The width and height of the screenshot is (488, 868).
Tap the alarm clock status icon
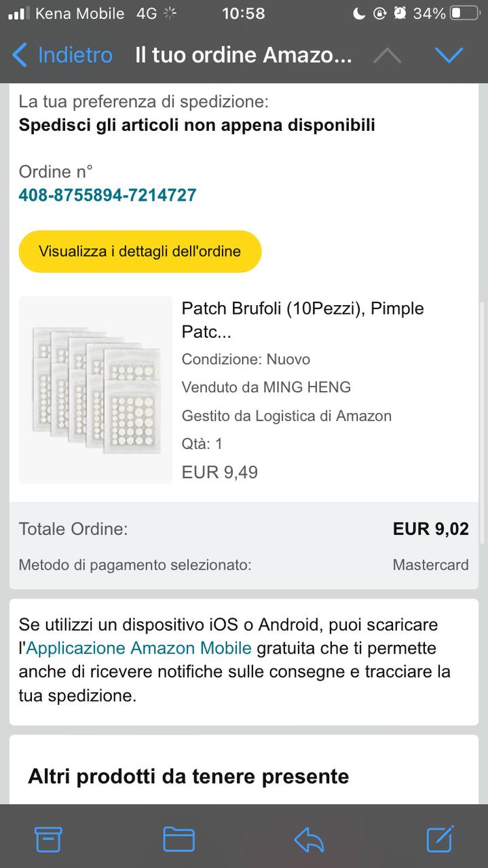400,13
